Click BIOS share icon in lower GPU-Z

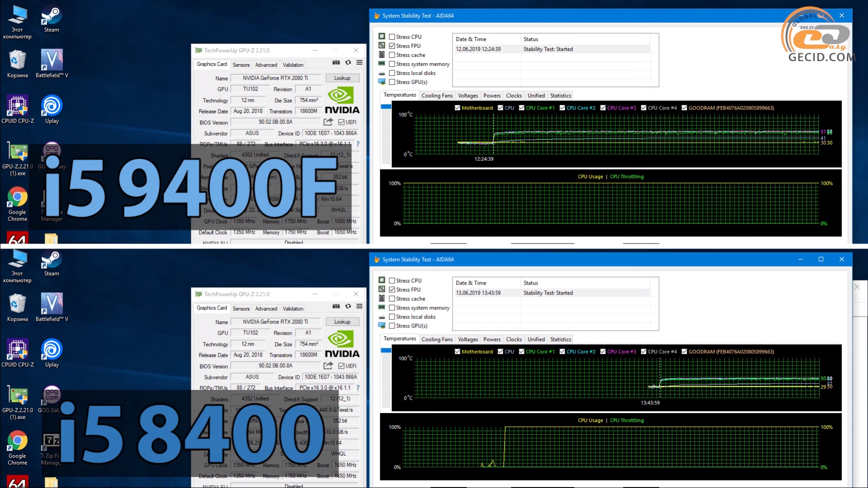328,366
